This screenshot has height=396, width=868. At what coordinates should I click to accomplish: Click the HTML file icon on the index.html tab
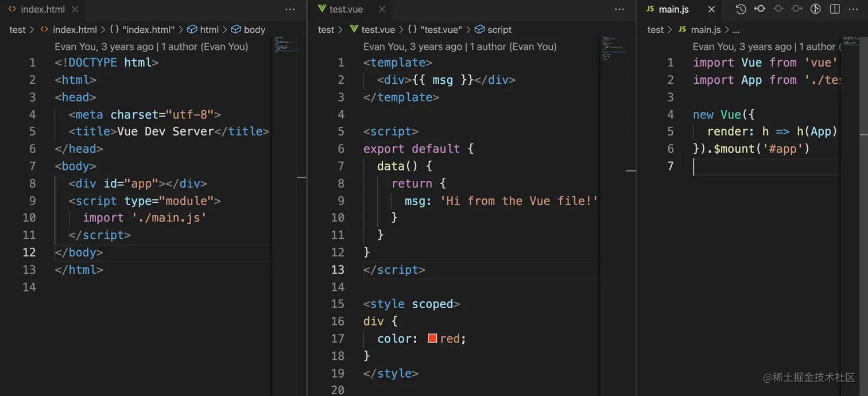tap(12, 9)
